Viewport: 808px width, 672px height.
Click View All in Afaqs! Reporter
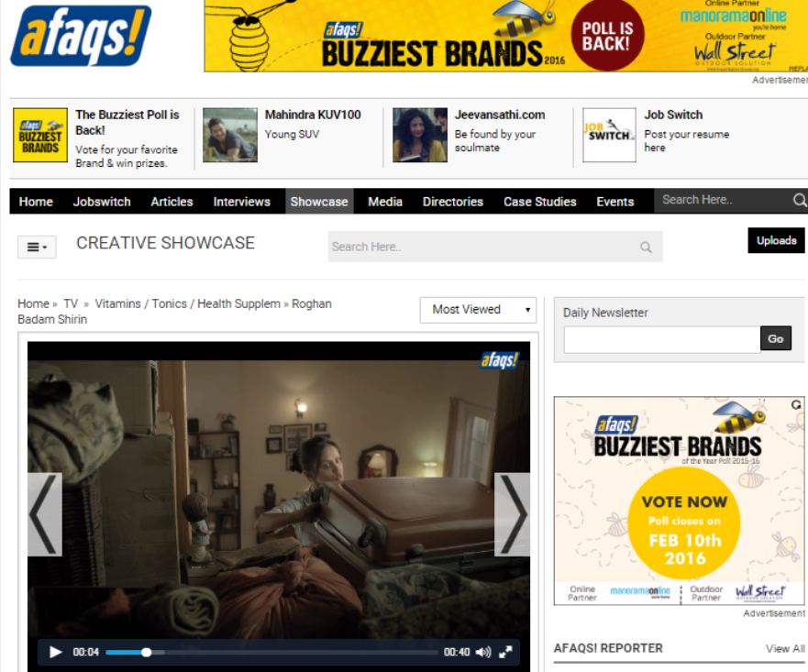pyautogui.click(x=785, y=648)
